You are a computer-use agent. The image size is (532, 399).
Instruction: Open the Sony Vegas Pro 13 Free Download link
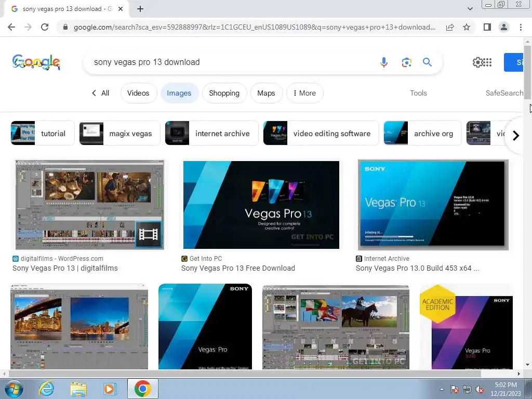tap(238, 268)
